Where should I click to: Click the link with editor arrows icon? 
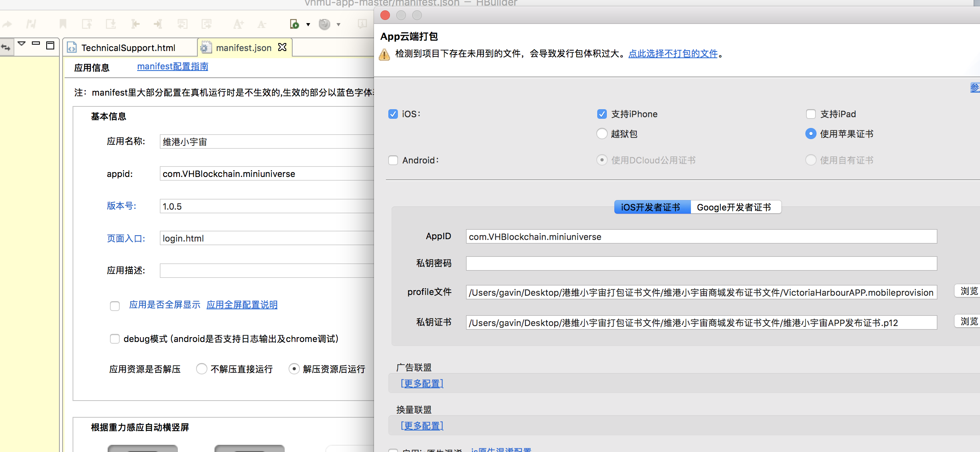coord(6,47)
